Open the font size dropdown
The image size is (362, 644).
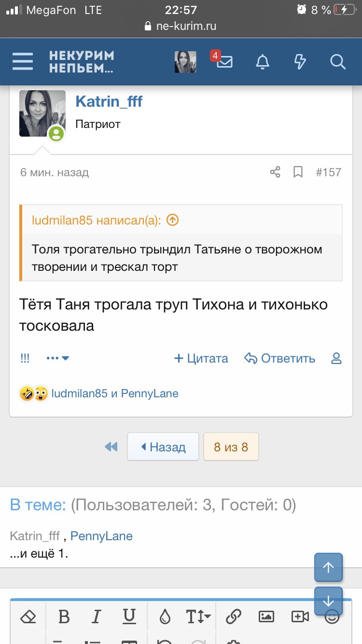click(198, 616)
